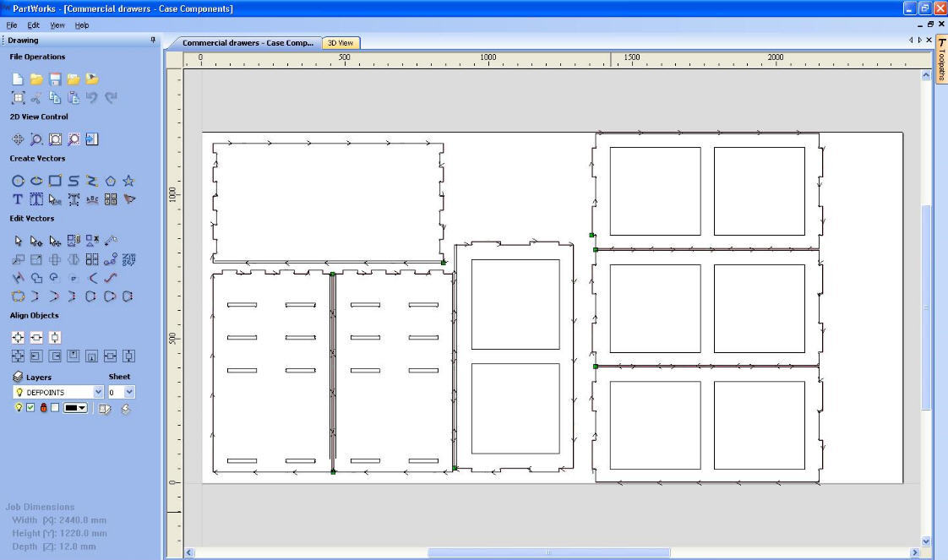Enable the active layer checkbox
Image resolution: width=948 pixels, height=560 pixels.
point(30,407)
